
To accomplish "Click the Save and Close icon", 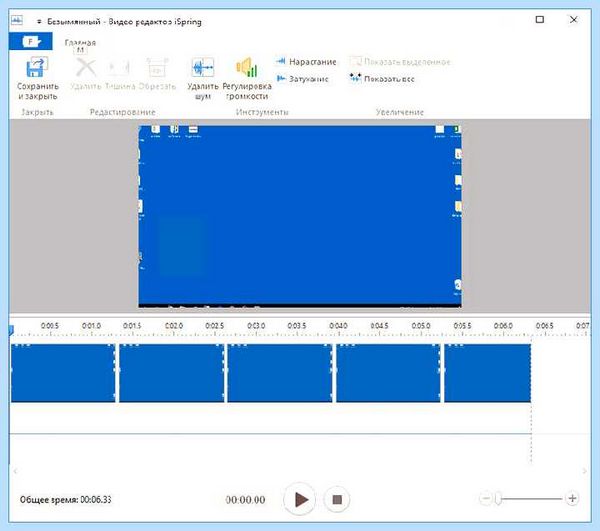I will click(37, 67).
